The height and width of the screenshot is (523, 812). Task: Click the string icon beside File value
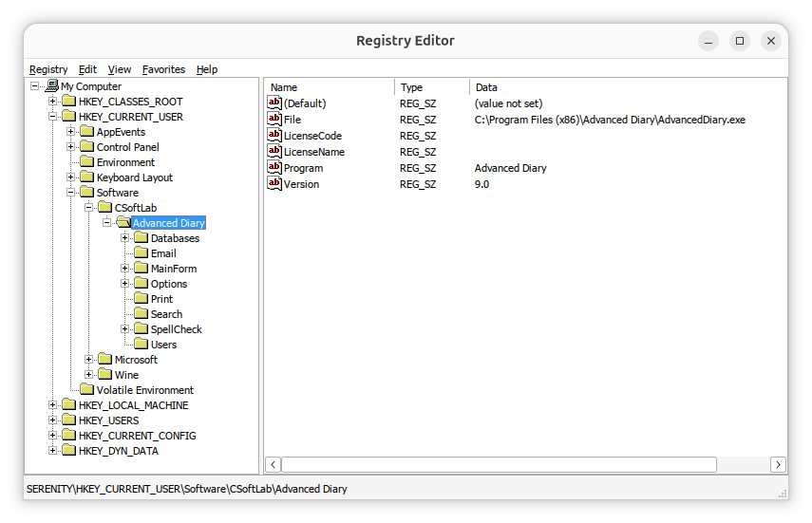click(x=274, y=119)
